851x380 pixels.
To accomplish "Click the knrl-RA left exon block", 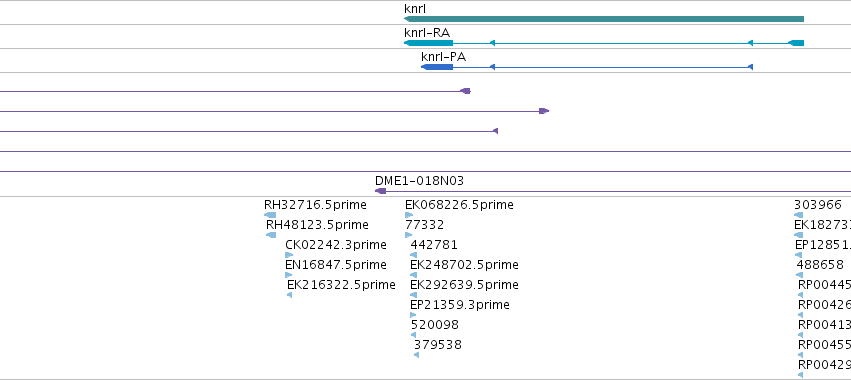I will click(x=428, y=43).
